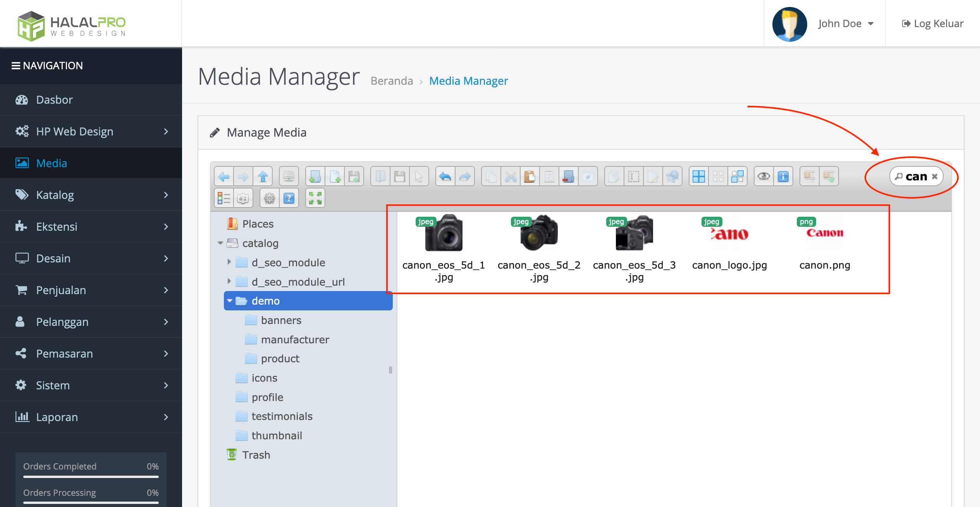Collapse the NAVIGATION hamburger menu
980x507 pixels.
[16, 66]
